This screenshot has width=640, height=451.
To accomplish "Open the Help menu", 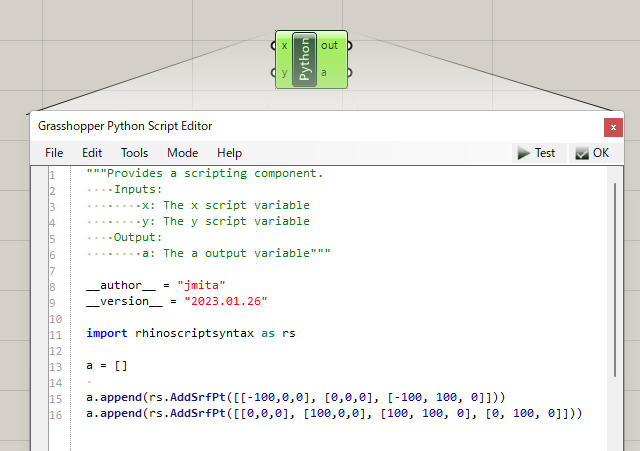I will point(230,153).
